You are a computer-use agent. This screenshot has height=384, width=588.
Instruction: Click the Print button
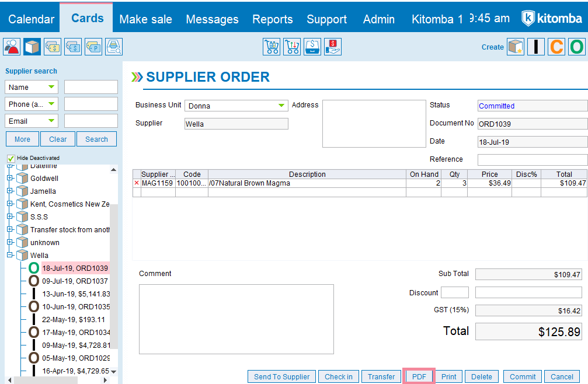click(x=449, y=376)
